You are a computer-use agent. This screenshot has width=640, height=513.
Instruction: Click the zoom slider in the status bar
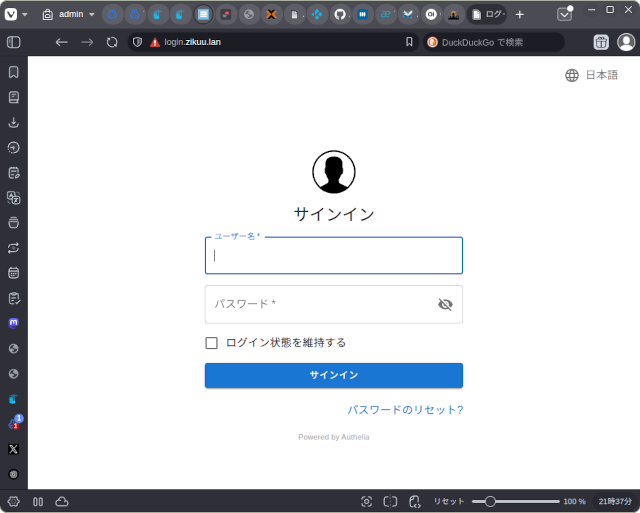pyautogui.click(x=520, y=501)
